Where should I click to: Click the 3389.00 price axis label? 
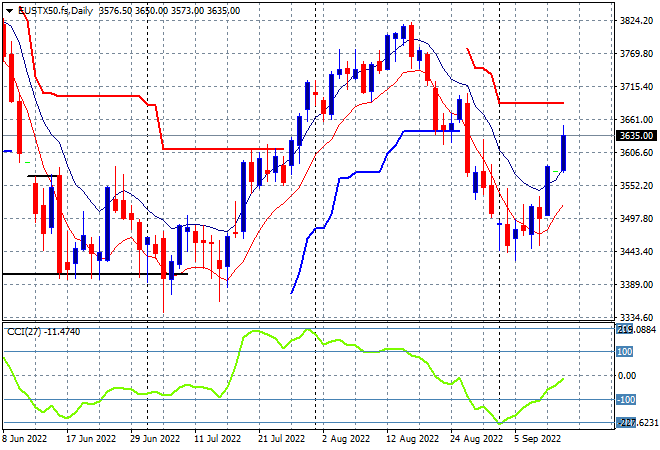[x=636, y=285]
